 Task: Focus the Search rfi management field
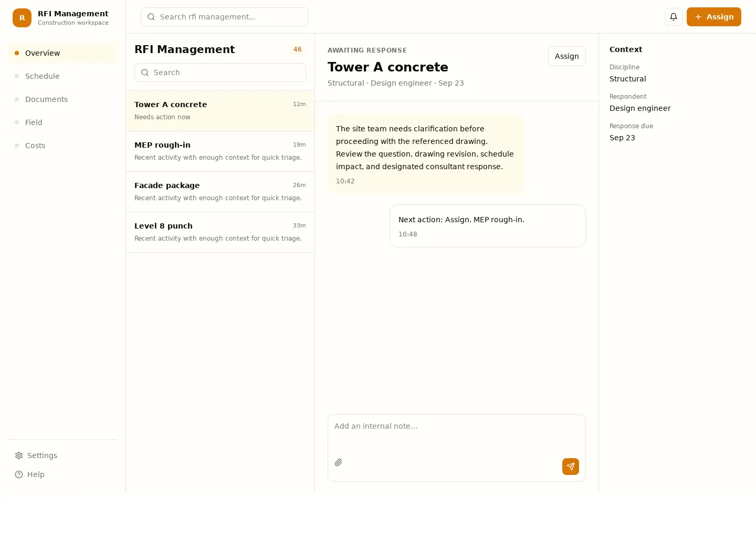point(225,17)
